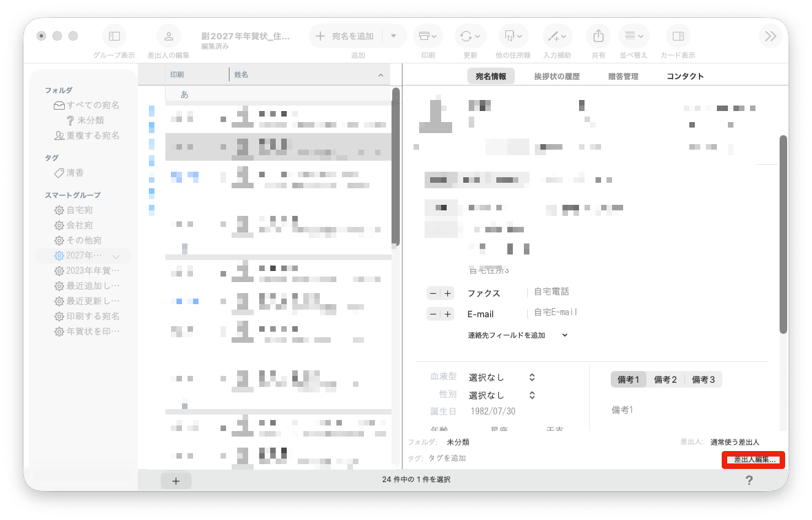Select the 印刷する宛名 smart group
The image size is (812, 520).
[86, 316]
